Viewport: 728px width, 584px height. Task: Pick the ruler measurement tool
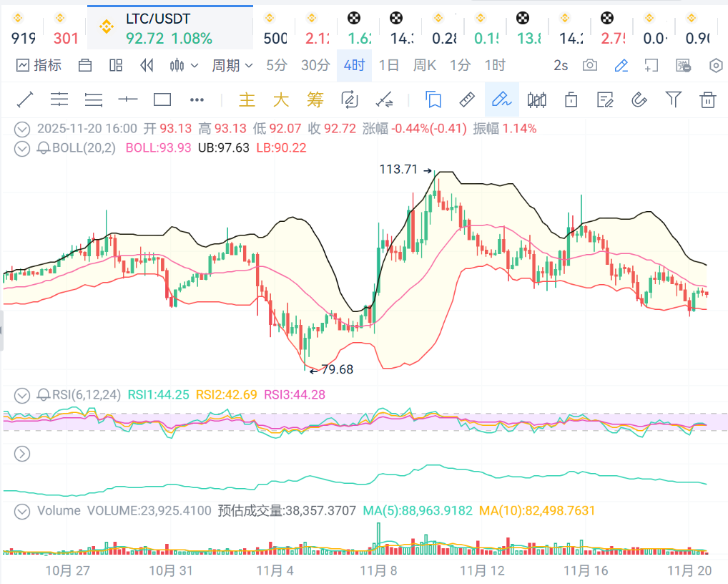click(467, 99)
